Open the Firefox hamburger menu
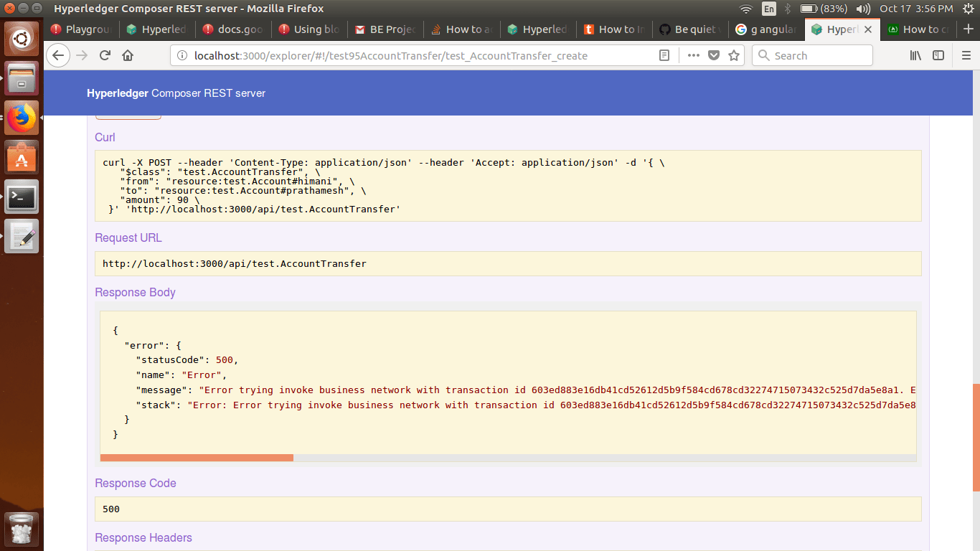The image size is (980, 551). pyautogui.click(x=966, y=55)
